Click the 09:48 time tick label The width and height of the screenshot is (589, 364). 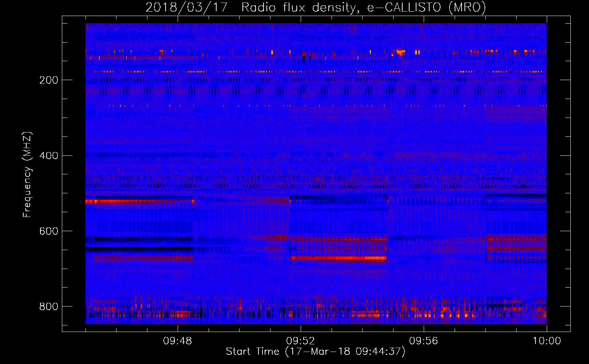click(178, 341)
